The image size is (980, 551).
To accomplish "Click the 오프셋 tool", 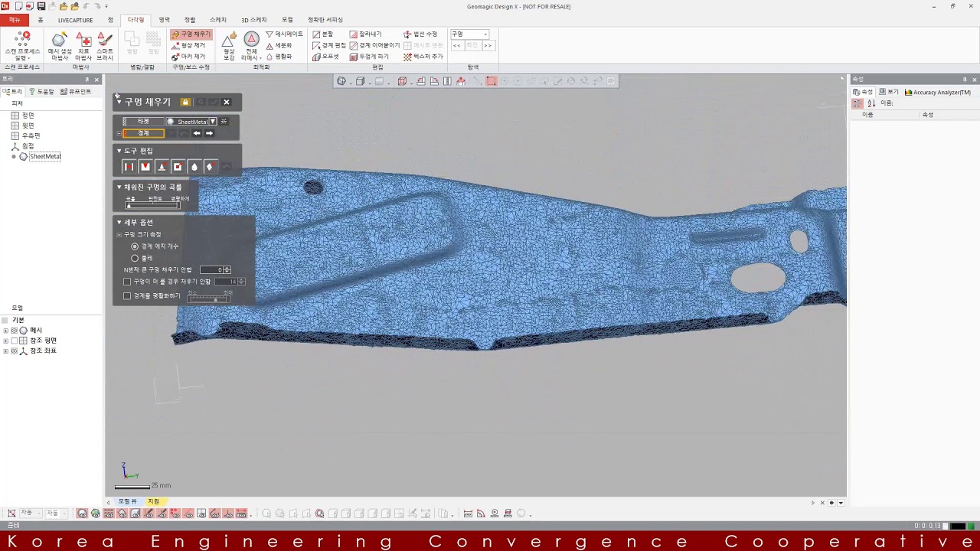I will [326, 57].
